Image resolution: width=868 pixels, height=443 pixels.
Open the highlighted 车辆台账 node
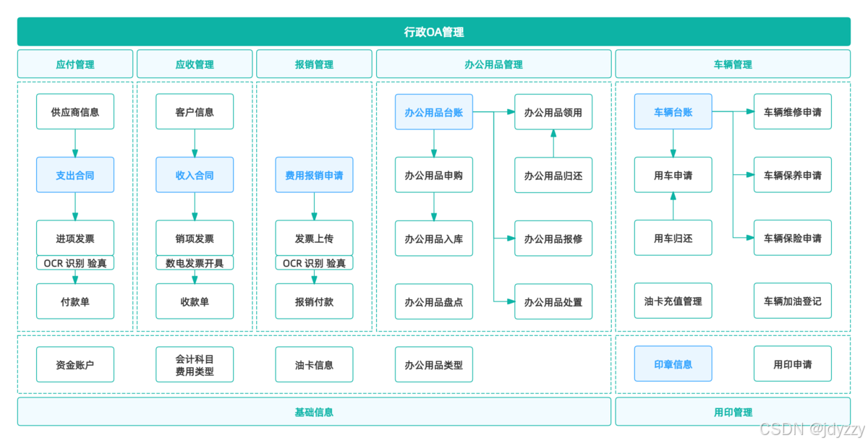click(673, 112)
